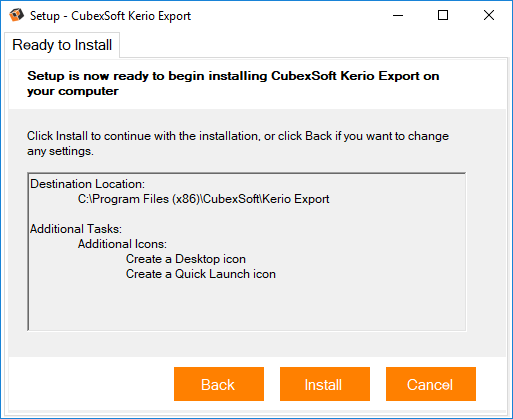Go Back to change settings
Viewport: 513px width, 419px height.
click(x=219, y=384)
